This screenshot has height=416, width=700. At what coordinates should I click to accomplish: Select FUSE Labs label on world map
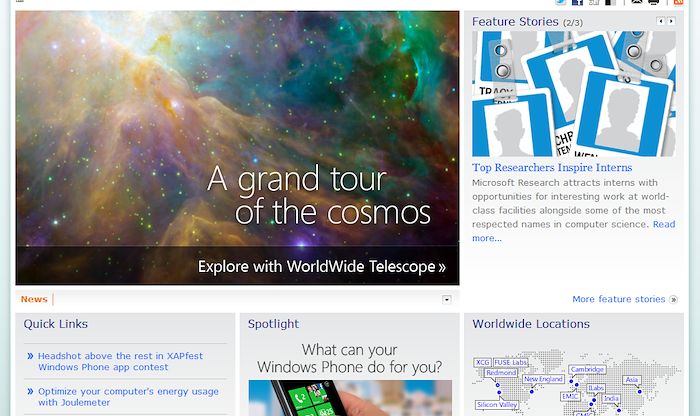(510, 362)
